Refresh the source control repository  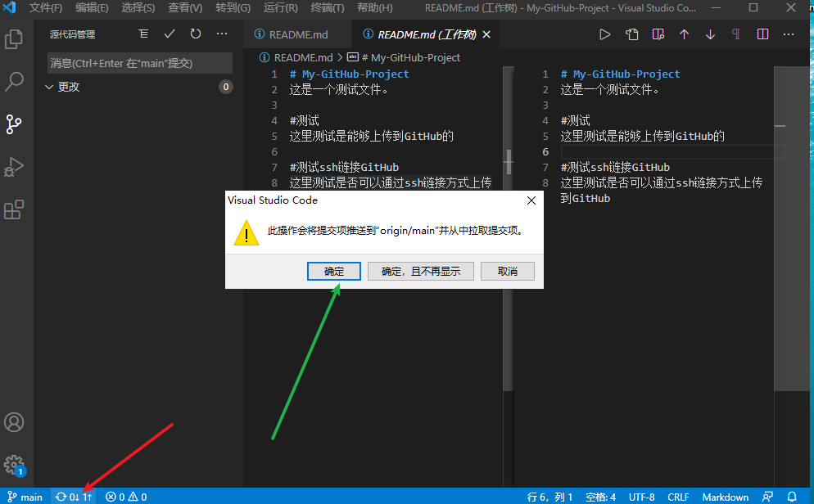pyautogui.click(x=196, y=34)
